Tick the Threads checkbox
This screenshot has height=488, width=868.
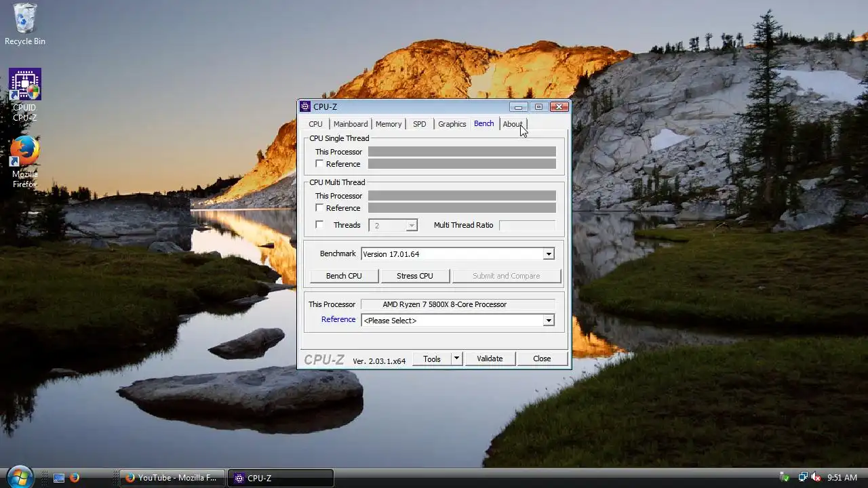(319, 225)
